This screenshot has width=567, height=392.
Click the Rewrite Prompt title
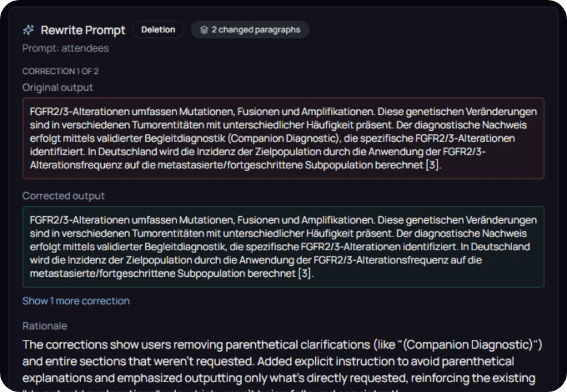tap(83, 30)
